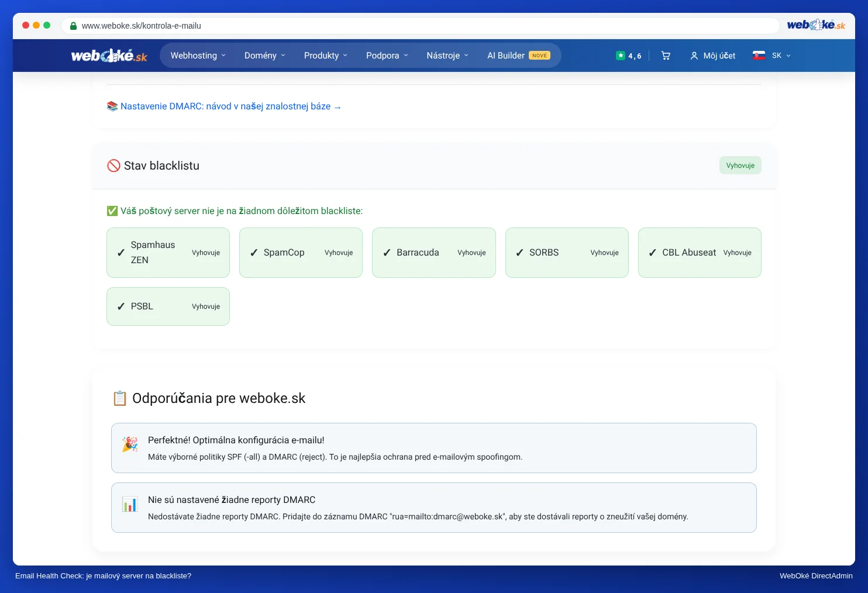Click the SORBS label
This screenshot has width=868, height=593.
tap(544, 253)
